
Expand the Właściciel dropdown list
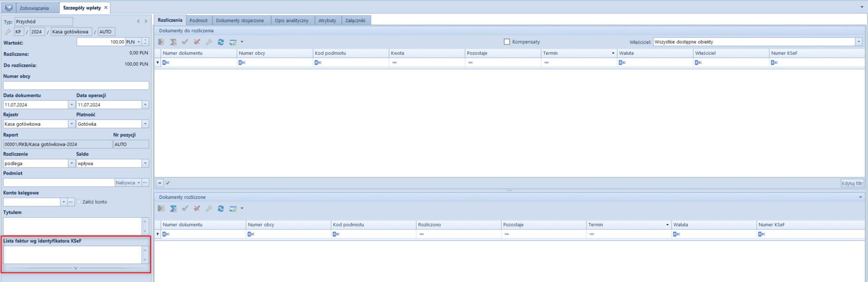click(x=858, y=42)
